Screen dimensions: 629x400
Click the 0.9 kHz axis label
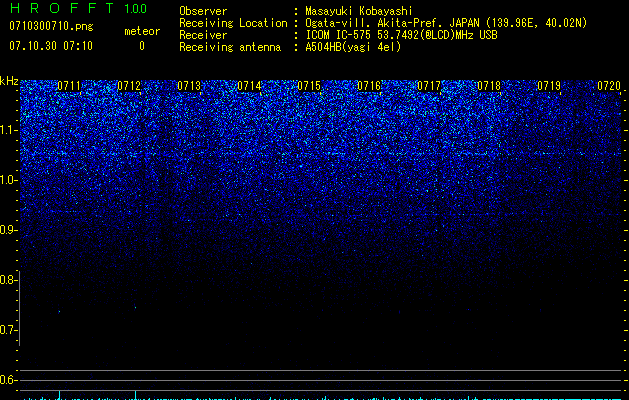8,230
